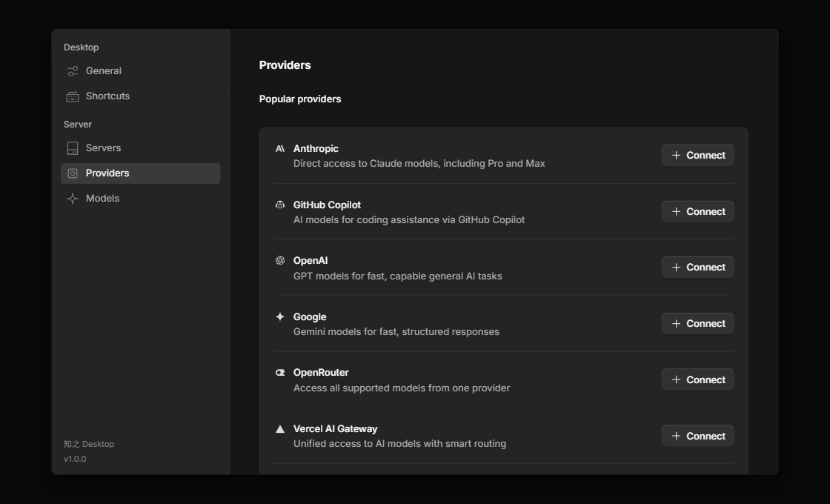Viewport: 830px width, 504px height.
Task: Click 'AI models for coding assistance' description
Action: (x=409, y=219)
